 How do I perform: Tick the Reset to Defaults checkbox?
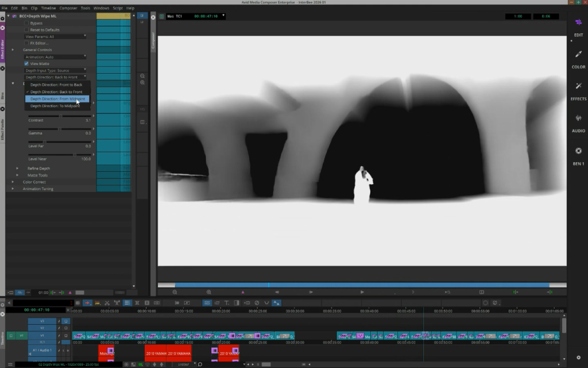click(26, 30)
